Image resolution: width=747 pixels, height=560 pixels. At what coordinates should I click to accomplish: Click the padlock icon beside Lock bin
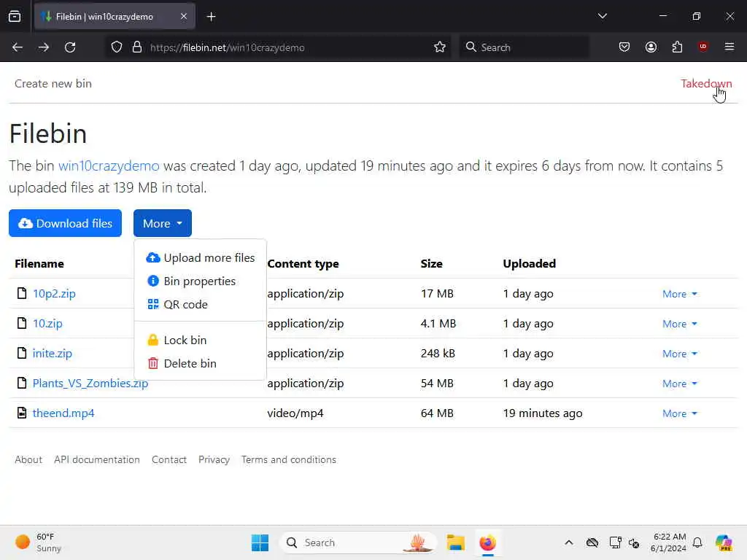pos(153,340)
